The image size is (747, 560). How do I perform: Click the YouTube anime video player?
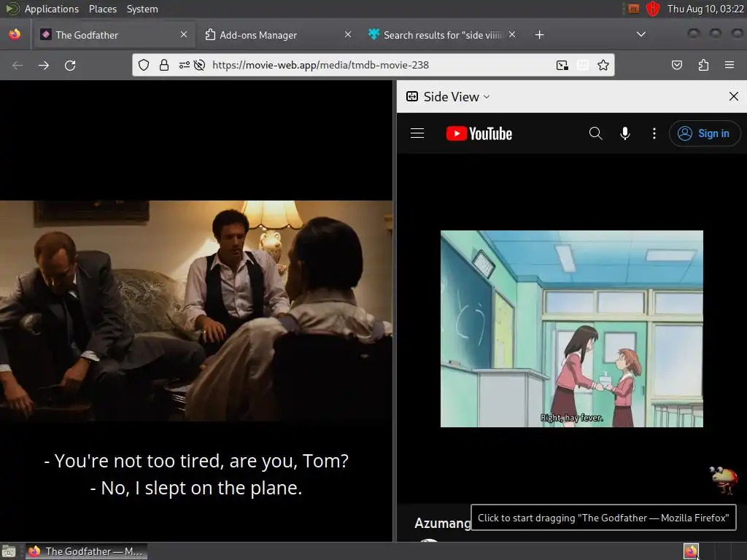point(572,329)
